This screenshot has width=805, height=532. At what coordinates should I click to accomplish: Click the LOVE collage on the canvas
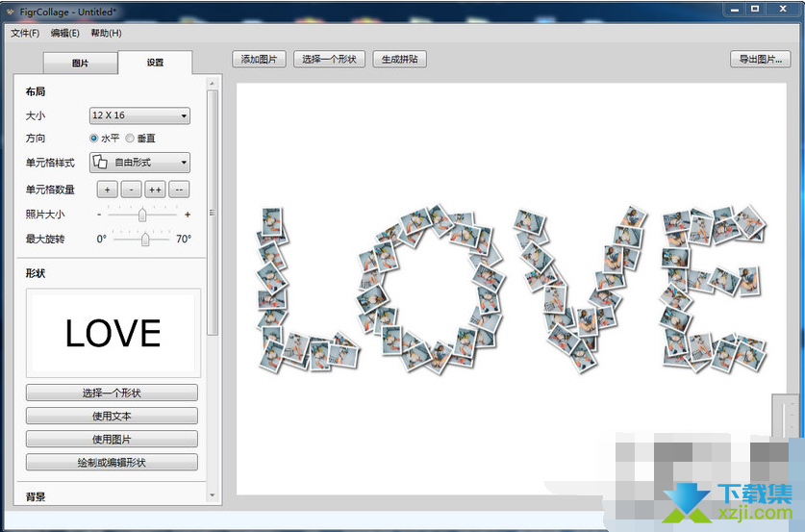point(512,290)
